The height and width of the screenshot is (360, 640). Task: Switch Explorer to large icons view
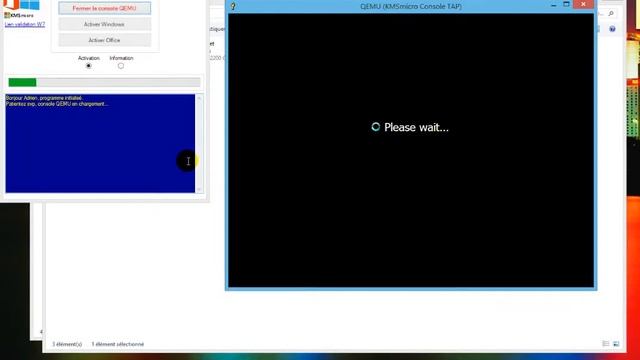[x=616, y=344]
